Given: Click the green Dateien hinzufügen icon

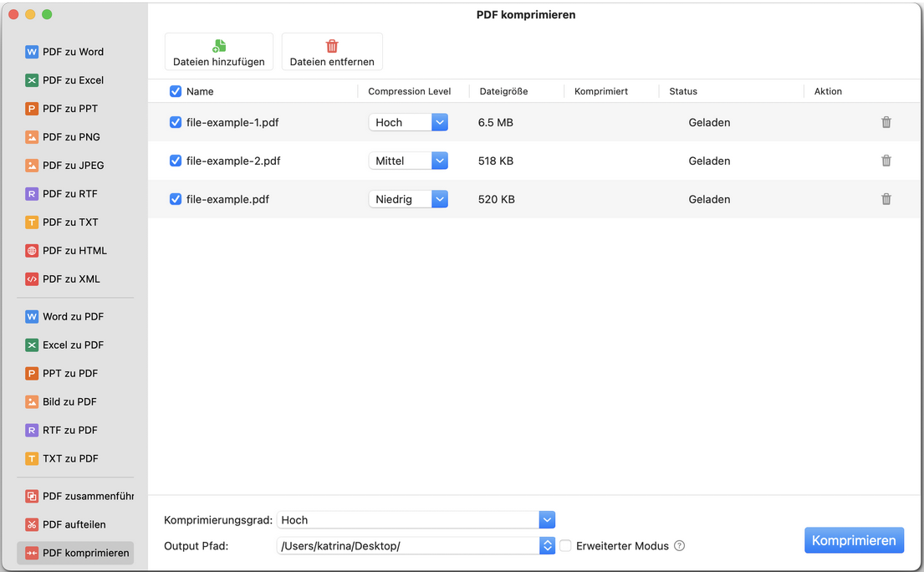Looking at the screenshot, I should click(219, 46).
